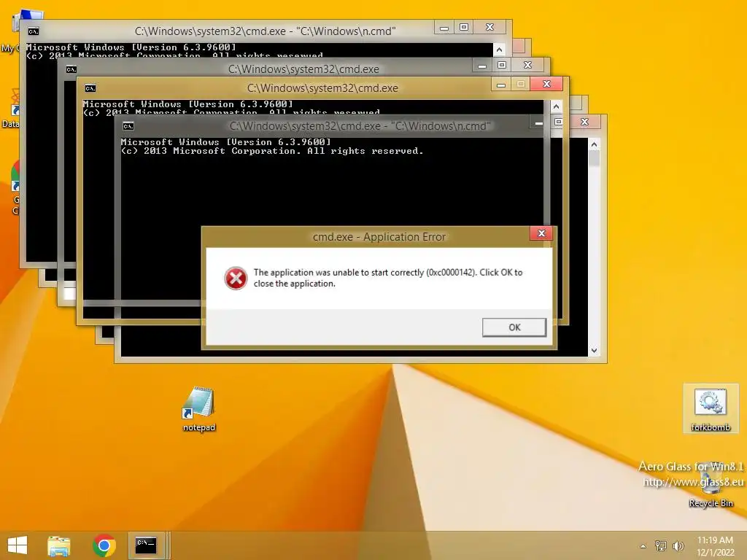The width and height of the screenshot is (747, 560).
Task: Minimize the second cmd.exe window
Action: [482, 66]
